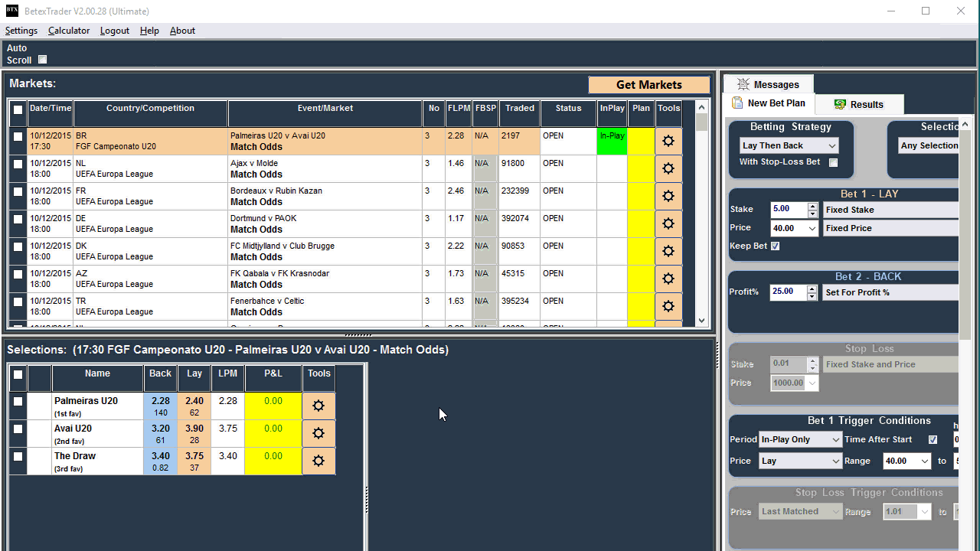Open the Bet 1 Price dropdown
This screenshot has width=980, height=551.
[812, 229]
